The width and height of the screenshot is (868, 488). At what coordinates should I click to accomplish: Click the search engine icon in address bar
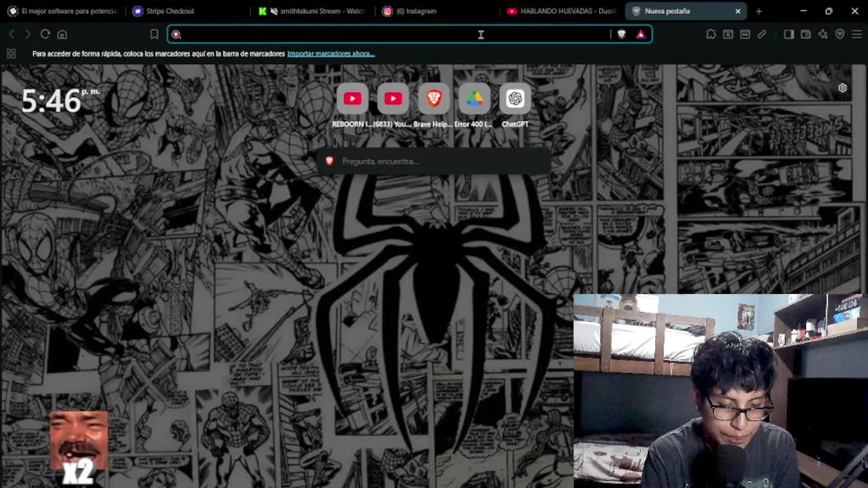pos(176,35)
